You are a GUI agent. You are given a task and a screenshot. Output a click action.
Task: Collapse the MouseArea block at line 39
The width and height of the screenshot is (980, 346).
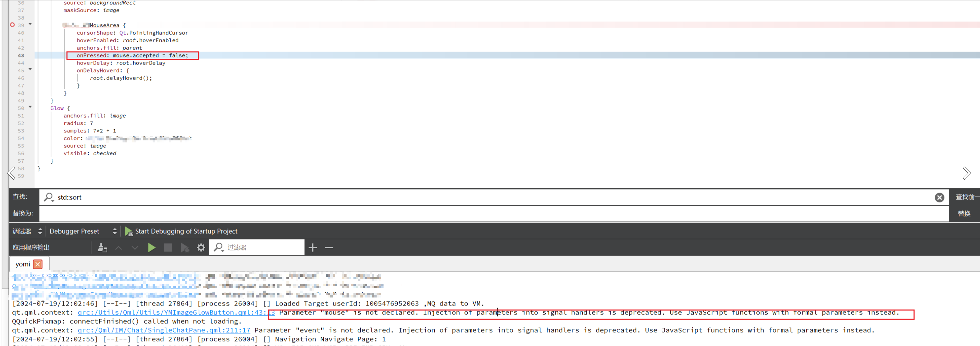click(x=30, y=24)
